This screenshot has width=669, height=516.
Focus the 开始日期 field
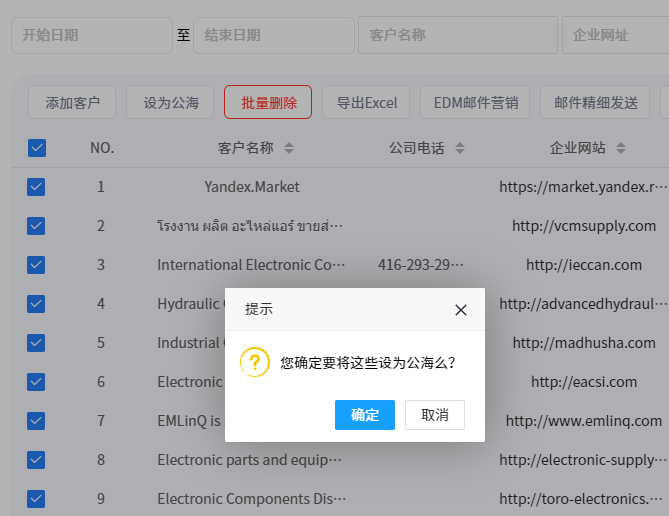92,35
